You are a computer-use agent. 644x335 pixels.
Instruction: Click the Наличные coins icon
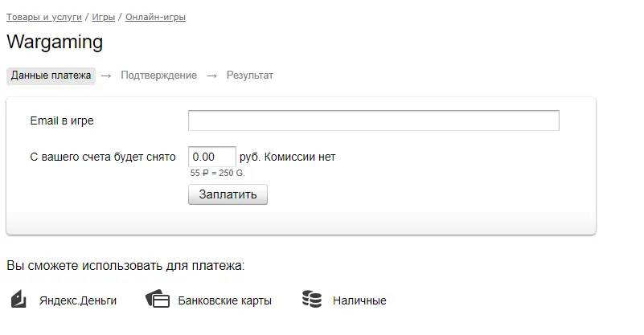312,299
